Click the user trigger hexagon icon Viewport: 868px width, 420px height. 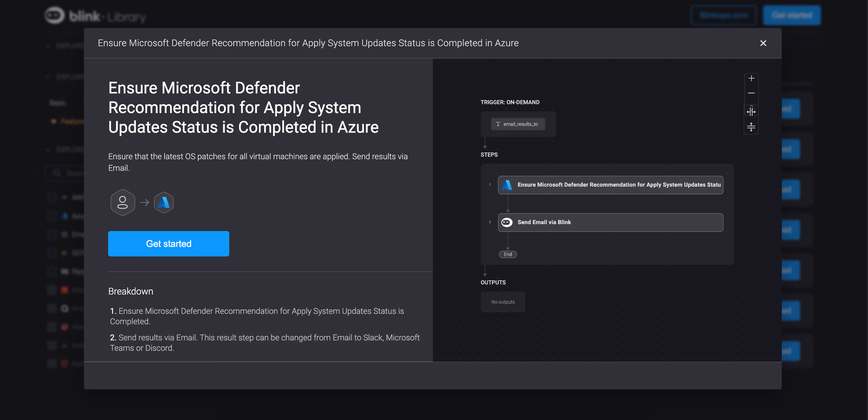click(x=123, y=202)
